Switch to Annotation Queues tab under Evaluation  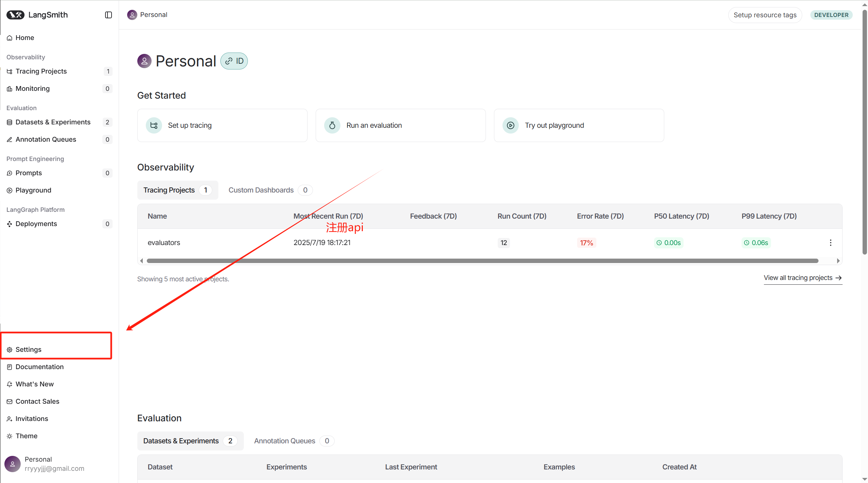coord(294,441)
